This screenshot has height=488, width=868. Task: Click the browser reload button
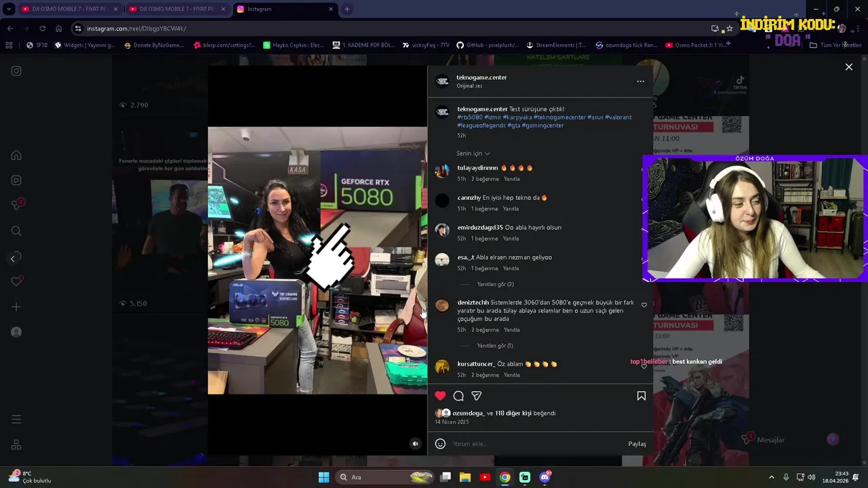pyautogui.click(x=42, y=28)
